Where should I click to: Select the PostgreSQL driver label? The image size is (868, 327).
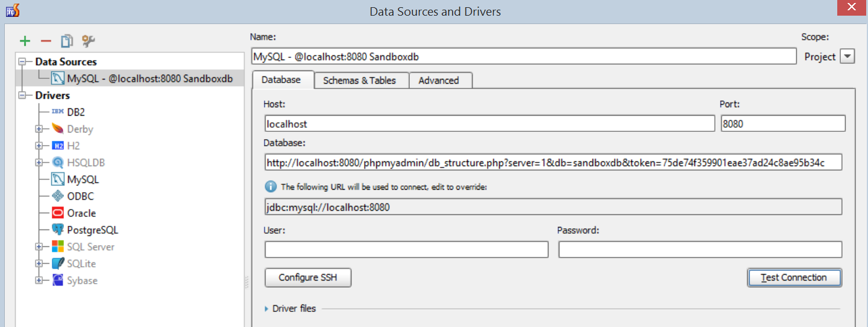point(92,230)
